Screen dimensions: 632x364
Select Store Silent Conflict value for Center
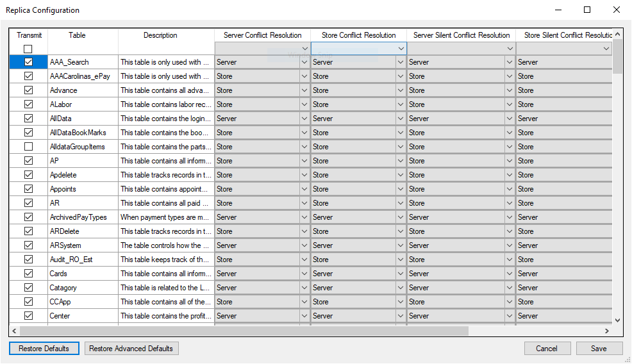tap(564, 316)
